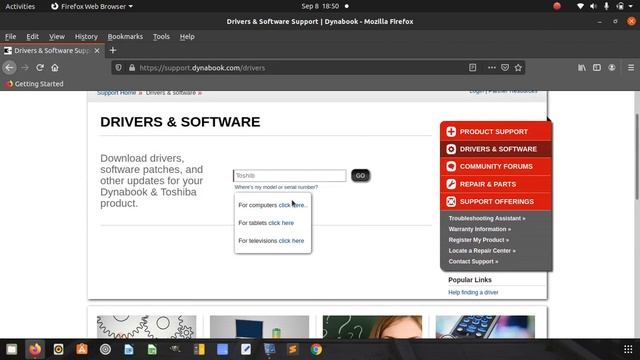The width and height of the screenshot is (640, 360).
Task: Close the Drivers & Software Support tab
Action: click(x=97, y=51)
